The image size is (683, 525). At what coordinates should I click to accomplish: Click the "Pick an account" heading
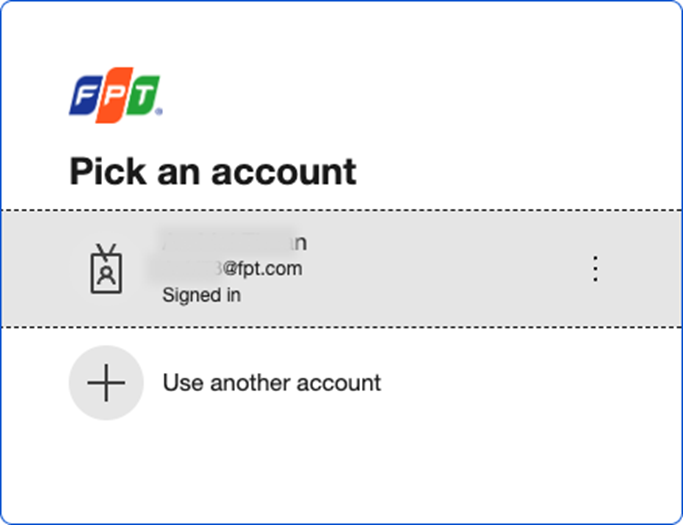click(212, 172)
